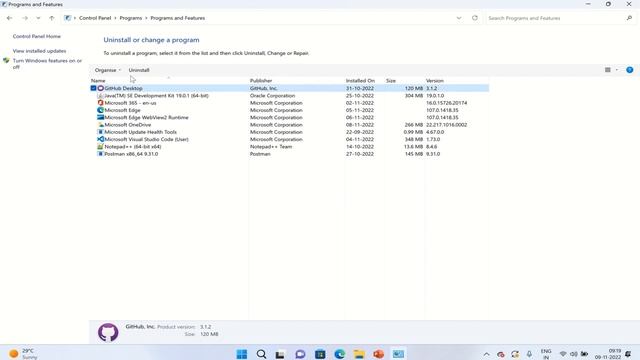Image resolution: width=640 pixels, height=360 pixels.
Task: Open the view options dropdown arrow
Action: point(617,70)
